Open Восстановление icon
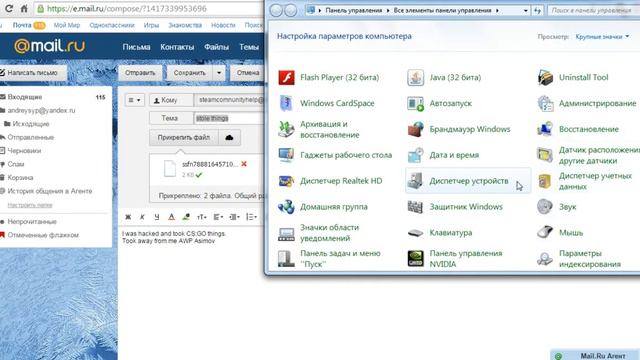640x360 pixels. pos(545,129)
